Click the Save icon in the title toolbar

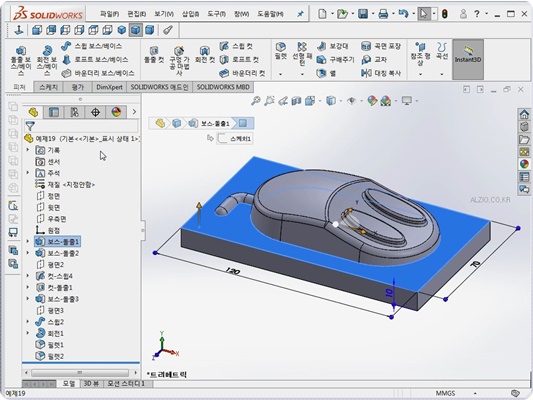(x=363, y=14)
